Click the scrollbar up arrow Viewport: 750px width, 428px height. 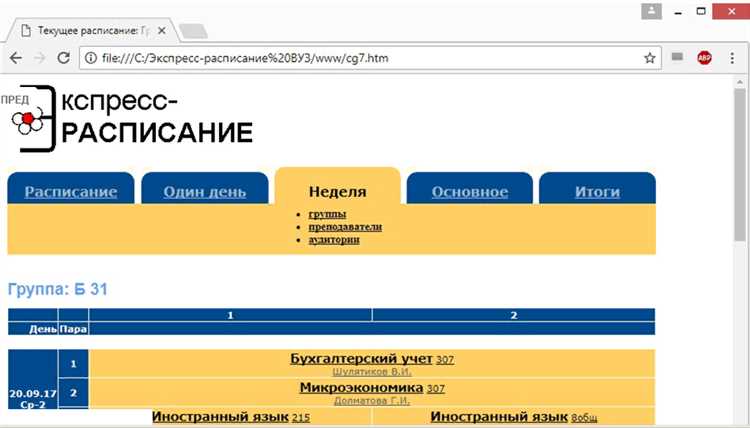[x=740, y=82]
